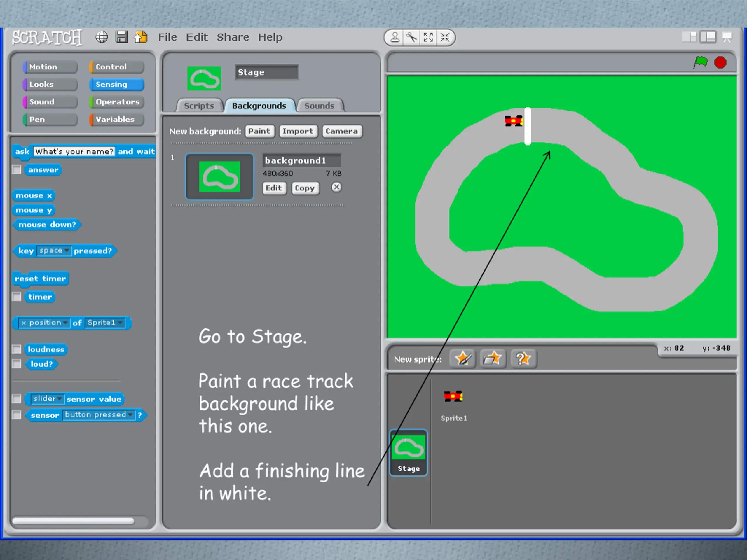Open the x position dropdown
Image resolution: width=747 pixels, height=560 pixels.
click(44, 323)
